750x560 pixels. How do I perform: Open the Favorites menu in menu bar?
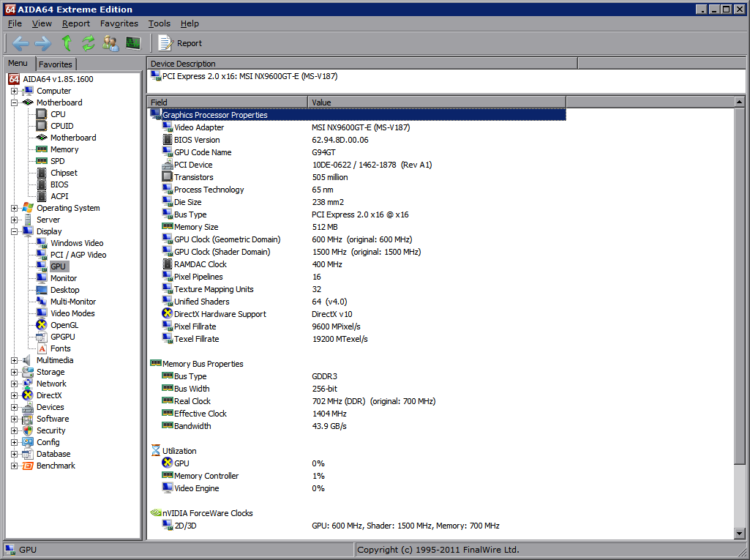pos(119,23)
